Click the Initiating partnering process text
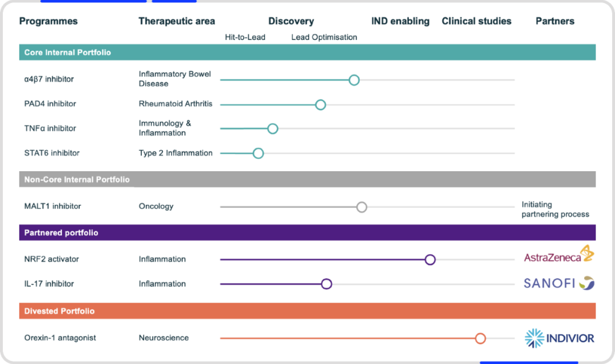The image size is (615, 364). 555,209
